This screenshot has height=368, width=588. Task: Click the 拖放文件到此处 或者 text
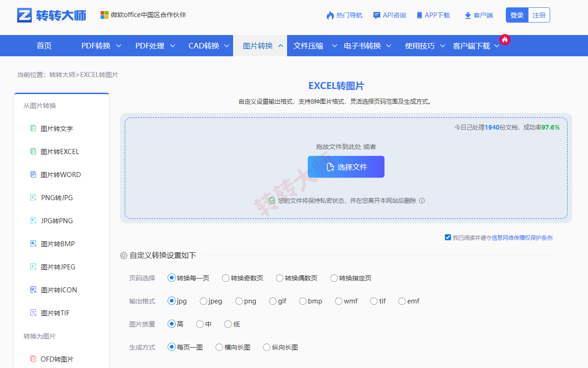(346, 147)
